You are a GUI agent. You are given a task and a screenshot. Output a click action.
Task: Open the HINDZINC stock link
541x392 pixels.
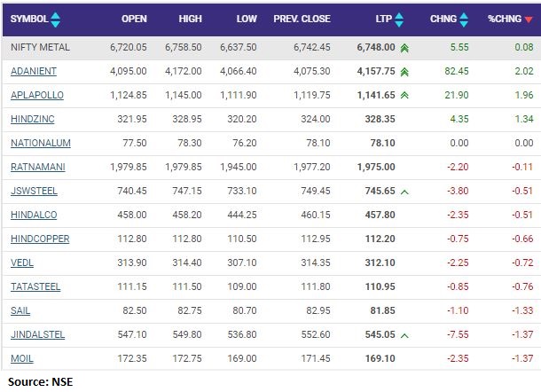click(33, 119)
